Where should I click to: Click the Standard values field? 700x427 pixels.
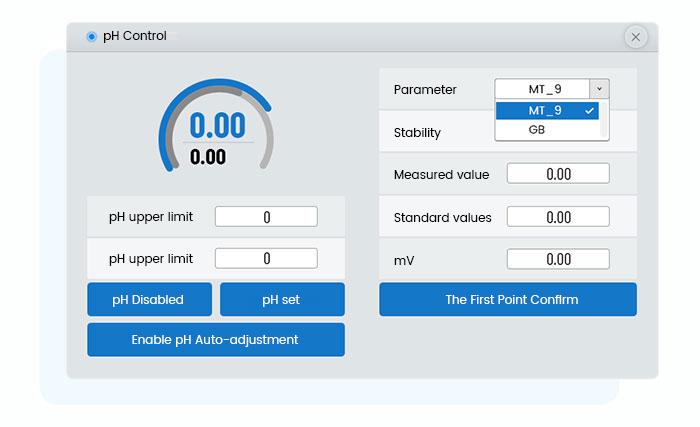558,217
